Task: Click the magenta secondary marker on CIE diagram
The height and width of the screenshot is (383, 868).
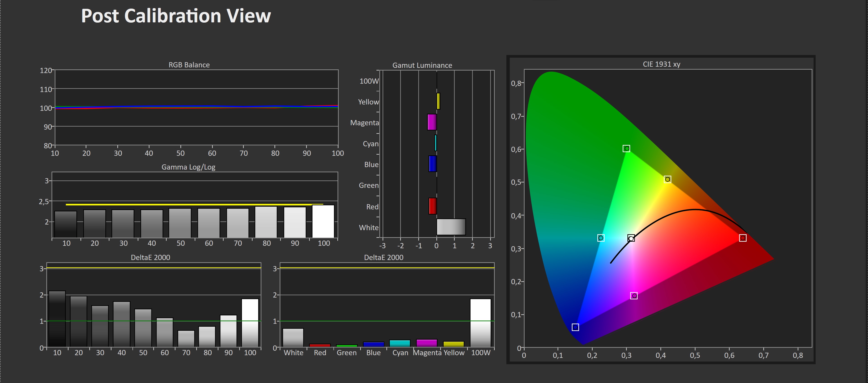Action: coord(634,296)
